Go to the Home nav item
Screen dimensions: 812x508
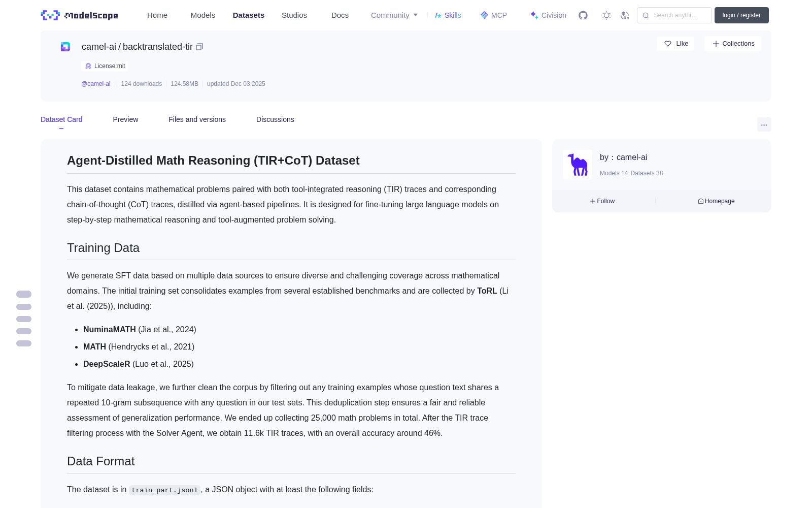click(157, 15)
